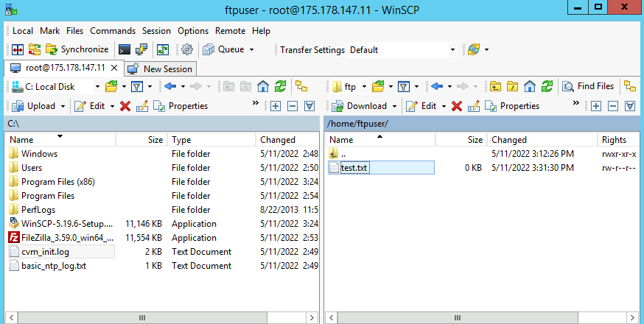Click the local panel filter icon
This screenshot has width=644, height=324.
[x=137, y=86]
